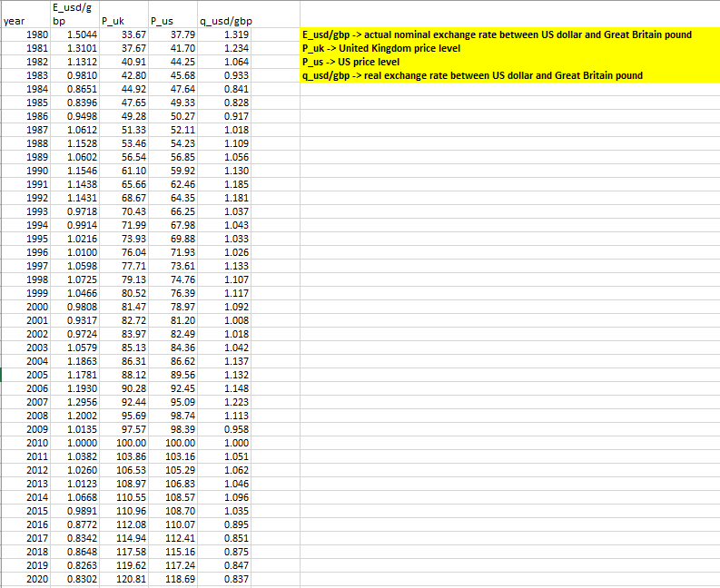
Task: Select year cell 2005
Action: coord(25,375)
